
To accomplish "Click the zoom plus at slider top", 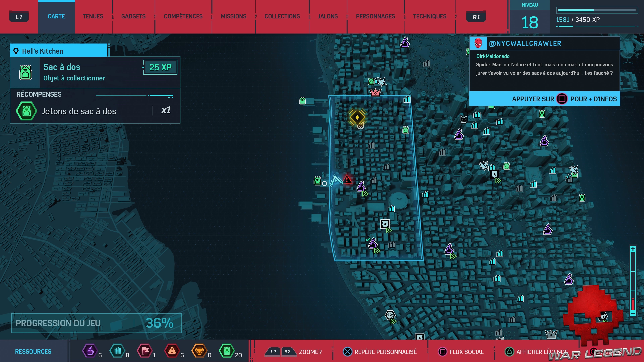I will pyautogui.click(x=633, y=249).
